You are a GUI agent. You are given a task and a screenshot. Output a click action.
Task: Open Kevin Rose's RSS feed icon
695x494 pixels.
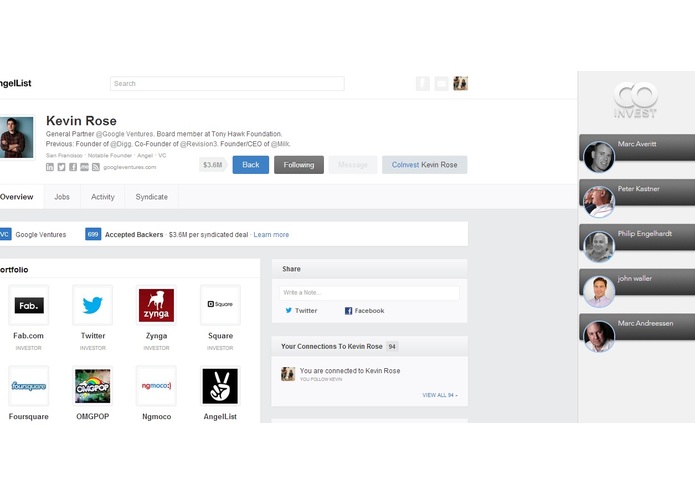pos(96,167)
